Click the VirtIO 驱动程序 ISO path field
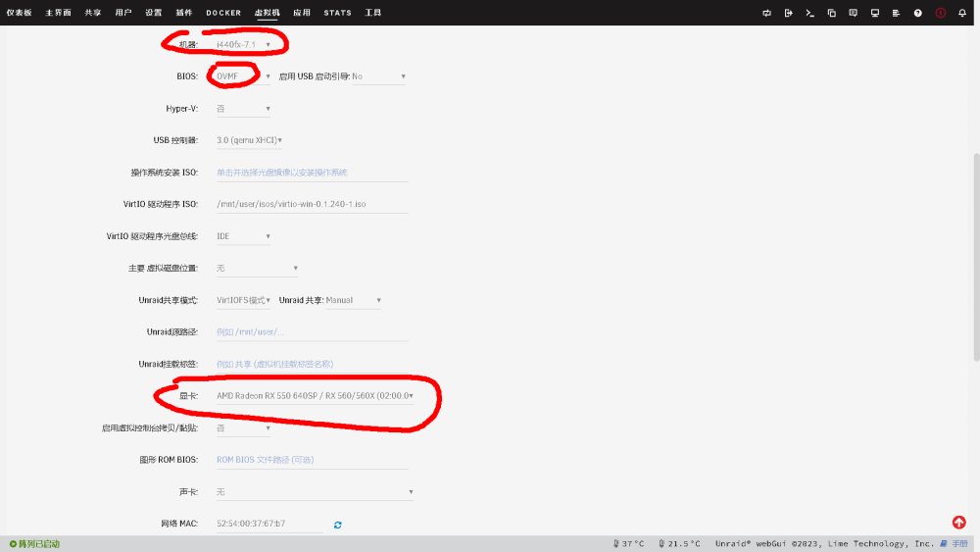The height and width of the screenshot is (552, 980). pyautogui.click(x=312, y=204)
